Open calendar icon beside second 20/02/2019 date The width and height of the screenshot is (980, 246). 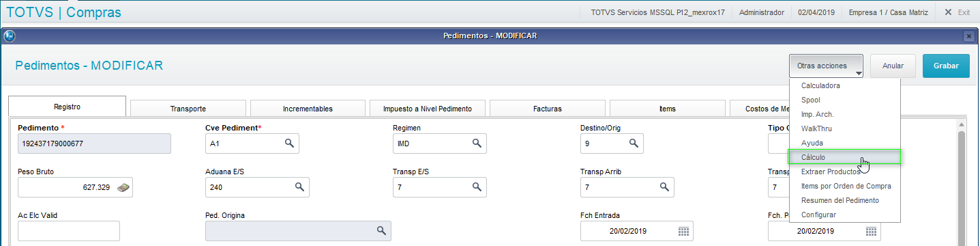pos(872,231)
